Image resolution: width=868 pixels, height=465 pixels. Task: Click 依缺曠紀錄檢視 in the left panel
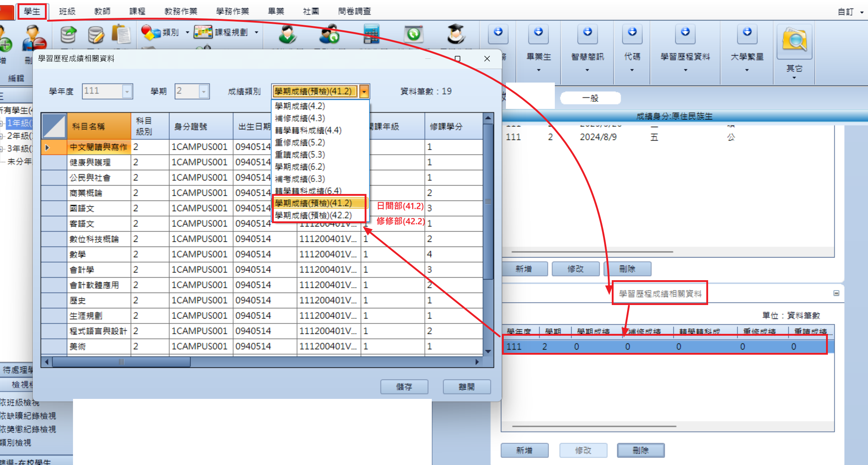[28, 416]
